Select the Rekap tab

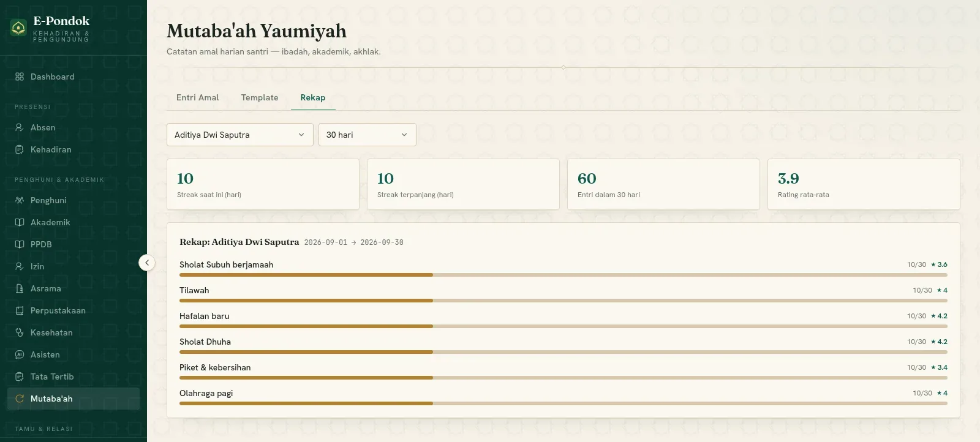(313, 97)
